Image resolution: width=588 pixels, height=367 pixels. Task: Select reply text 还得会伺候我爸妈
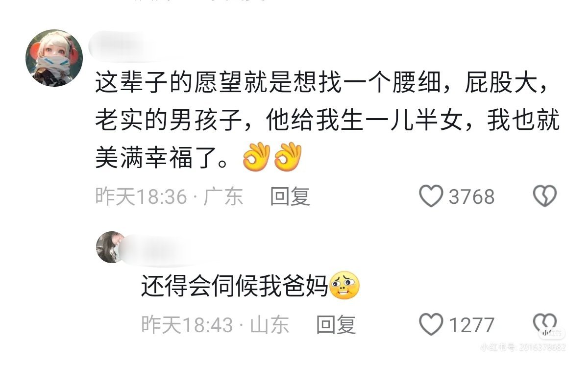(x=234, y=286)
